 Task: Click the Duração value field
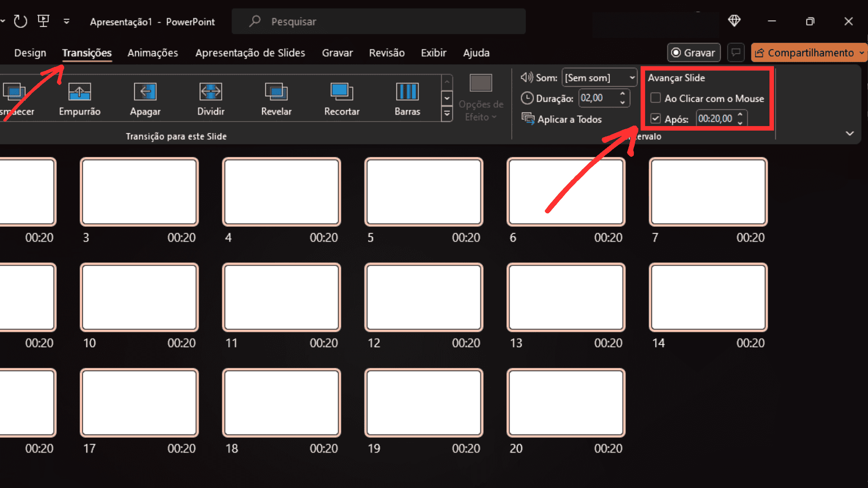(598, 98)
